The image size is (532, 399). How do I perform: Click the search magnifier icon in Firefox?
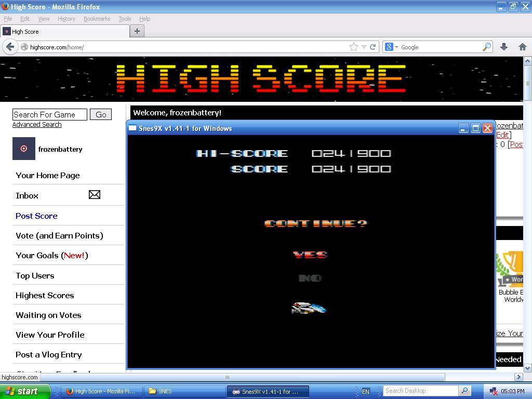pyautogui.click(x=487, y=47)
